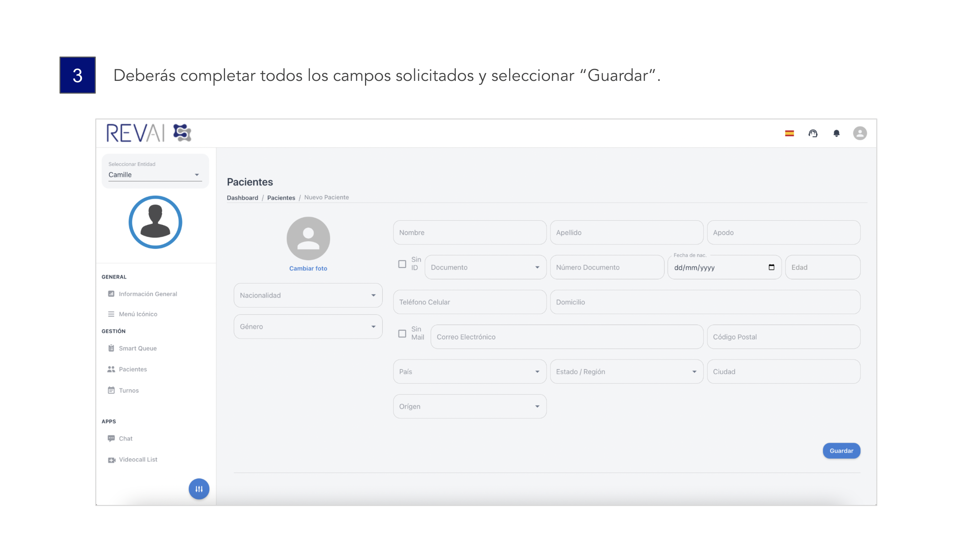
Task: Check the Sin ID checkbox
Action: [402, 264]
